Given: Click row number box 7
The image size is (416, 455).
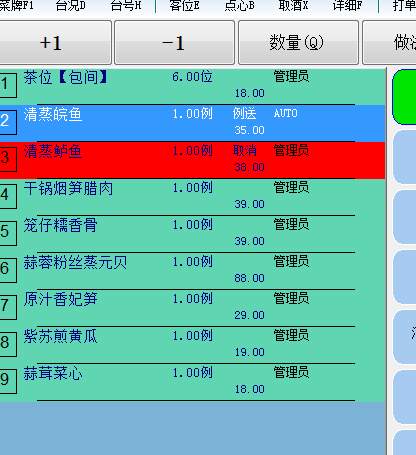Looking at the screenshot, I should [7, 307].
